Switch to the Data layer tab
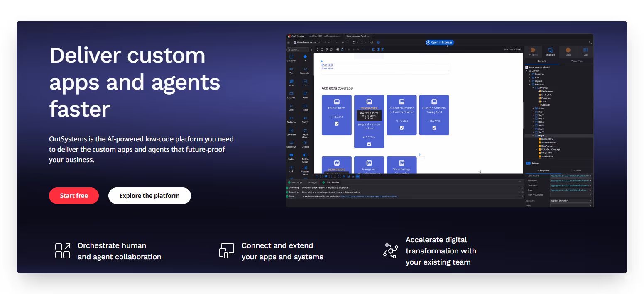The width and height of the screenshot is (644, 294). [585, 51]
